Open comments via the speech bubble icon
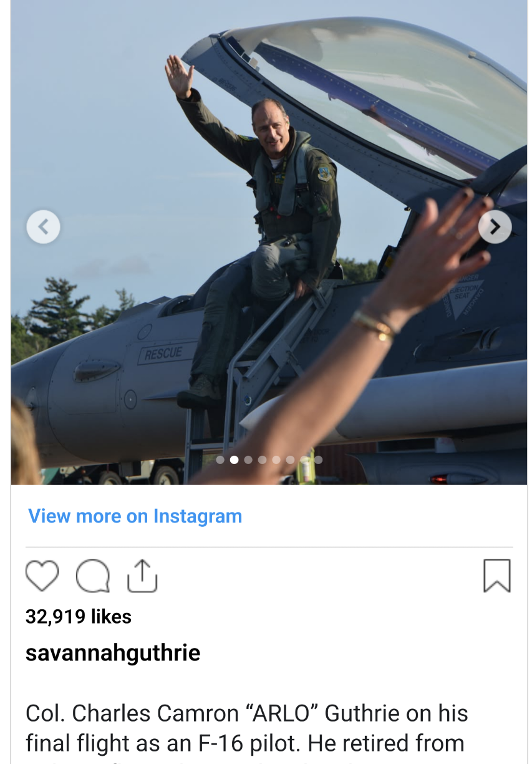Image resolution: width=532 pixels, height=777 pixels. 92,576
